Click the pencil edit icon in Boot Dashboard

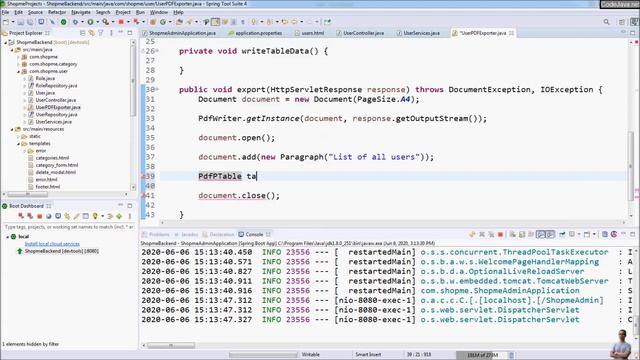(x=77, y=216)
